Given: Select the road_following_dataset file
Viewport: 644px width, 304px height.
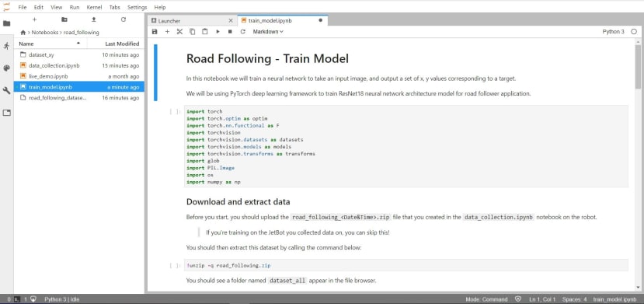Looking at the screenshot, I should click(79, 98).
